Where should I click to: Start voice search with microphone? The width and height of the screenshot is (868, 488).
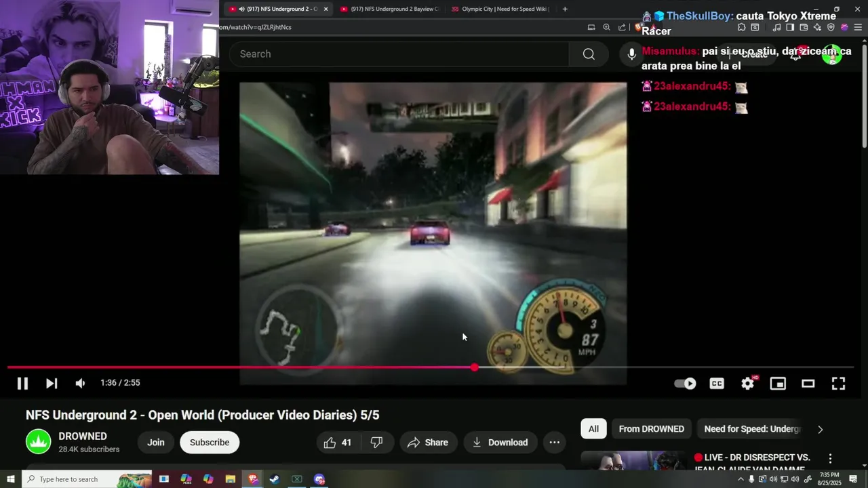click(631, 54)
